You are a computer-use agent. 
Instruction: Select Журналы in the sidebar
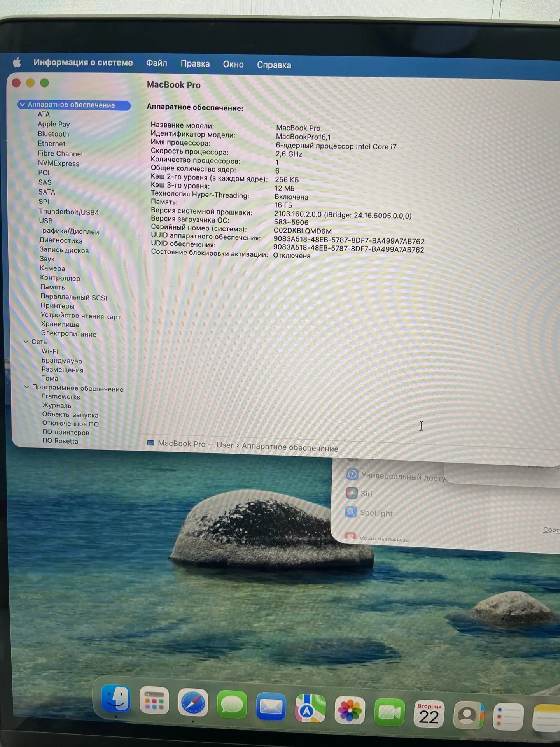[x=58, y=405]
